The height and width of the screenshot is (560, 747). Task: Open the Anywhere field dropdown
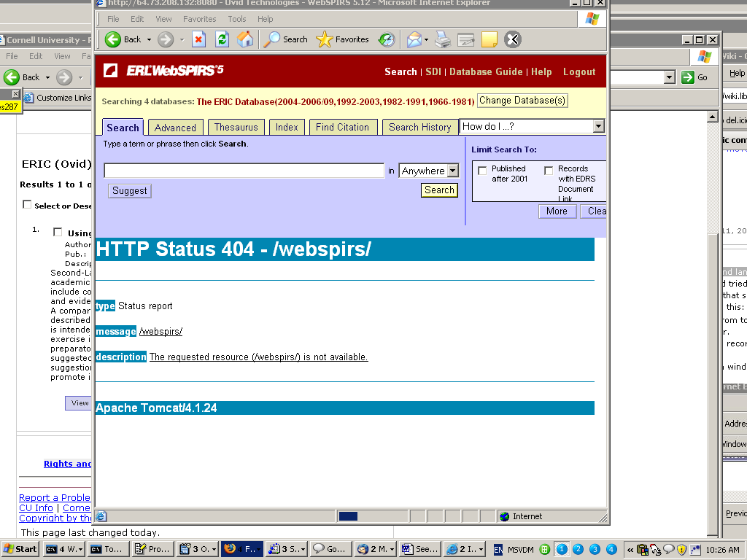tap(453, 171)
